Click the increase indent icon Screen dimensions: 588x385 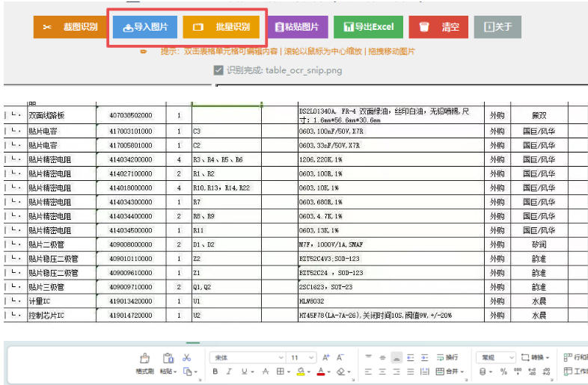pos(424,357)
